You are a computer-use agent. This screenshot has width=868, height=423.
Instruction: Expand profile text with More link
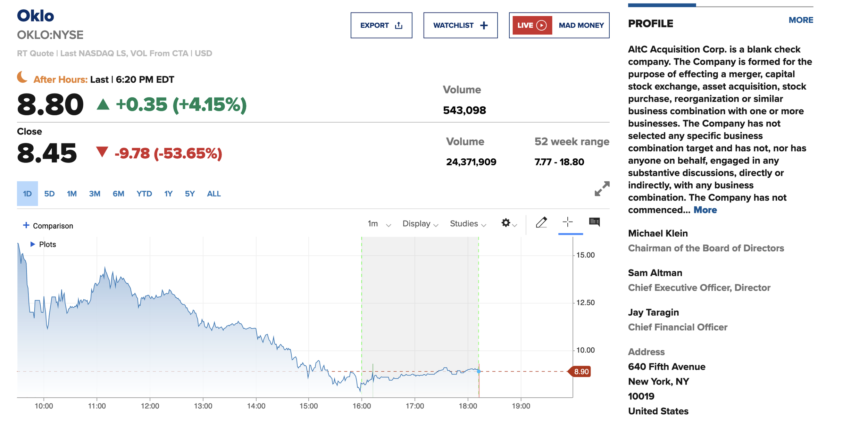coord(705,210)
